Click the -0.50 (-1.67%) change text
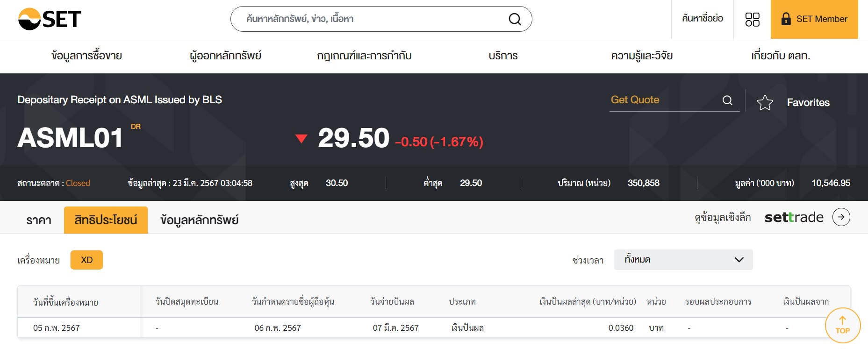 [439, 142]
